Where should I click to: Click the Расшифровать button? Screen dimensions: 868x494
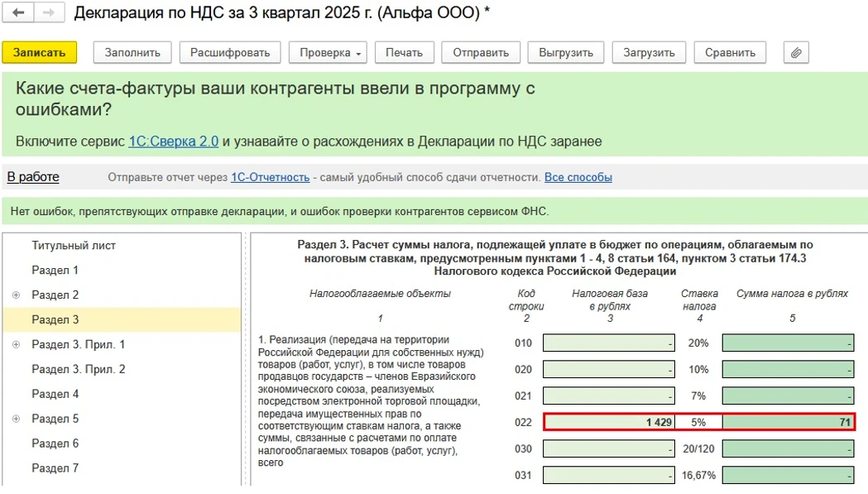pos(230,52)
